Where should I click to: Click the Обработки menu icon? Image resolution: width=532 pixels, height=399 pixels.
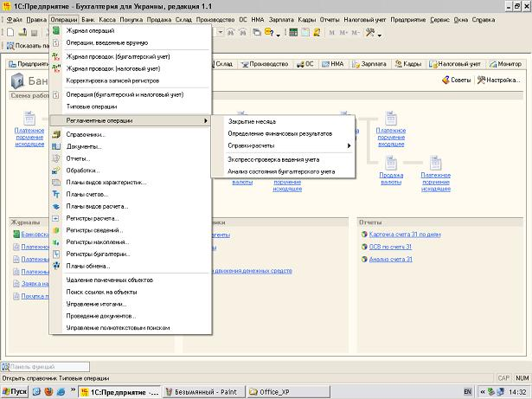(56, 171)
